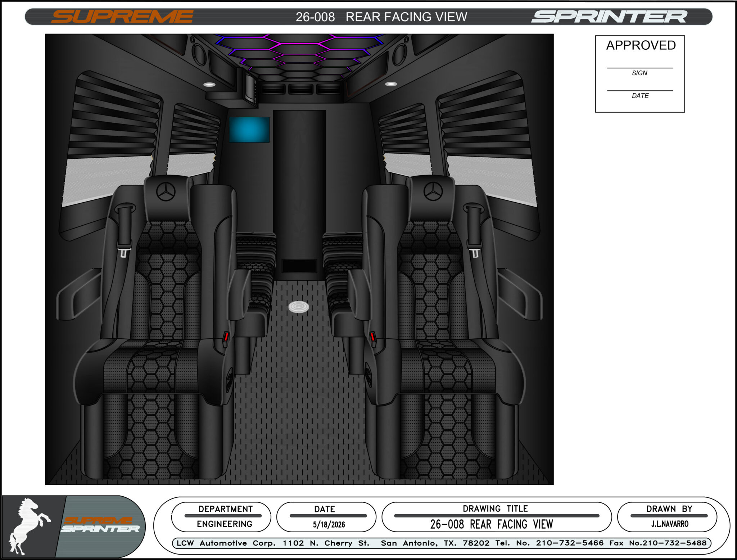Click the red seatbelt buckle on right seat
The width and height of the screenshot is (737, 560).
point(373,337)
